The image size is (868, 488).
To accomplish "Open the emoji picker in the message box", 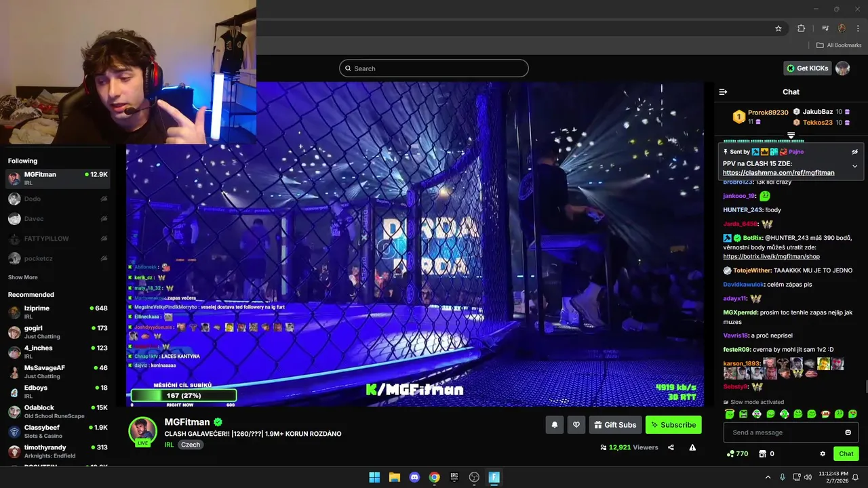I will 848,432.
